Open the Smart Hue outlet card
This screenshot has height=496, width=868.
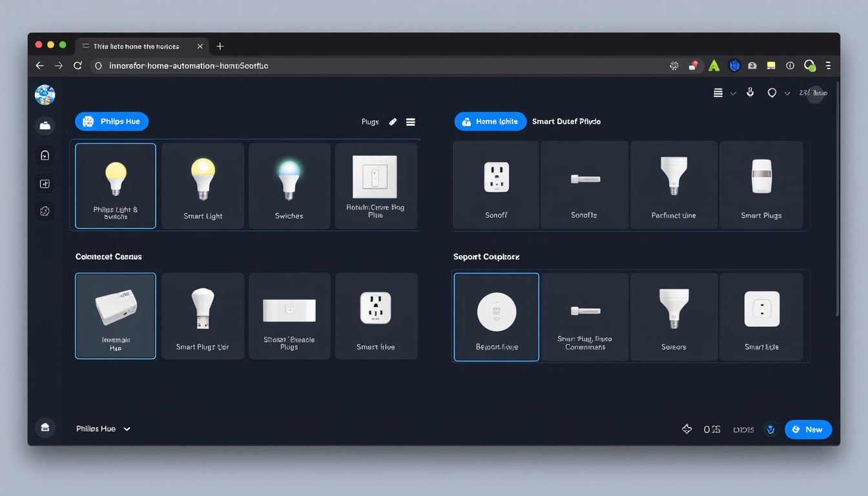point(376,316)
